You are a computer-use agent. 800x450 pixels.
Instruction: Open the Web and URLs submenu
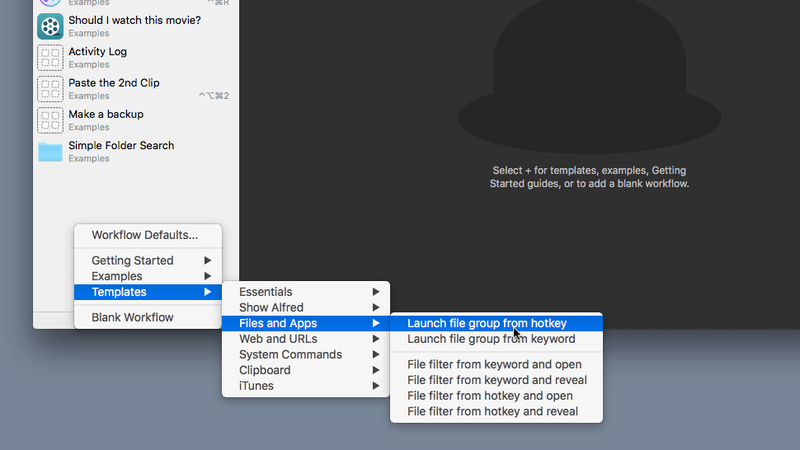click(306, 339)
